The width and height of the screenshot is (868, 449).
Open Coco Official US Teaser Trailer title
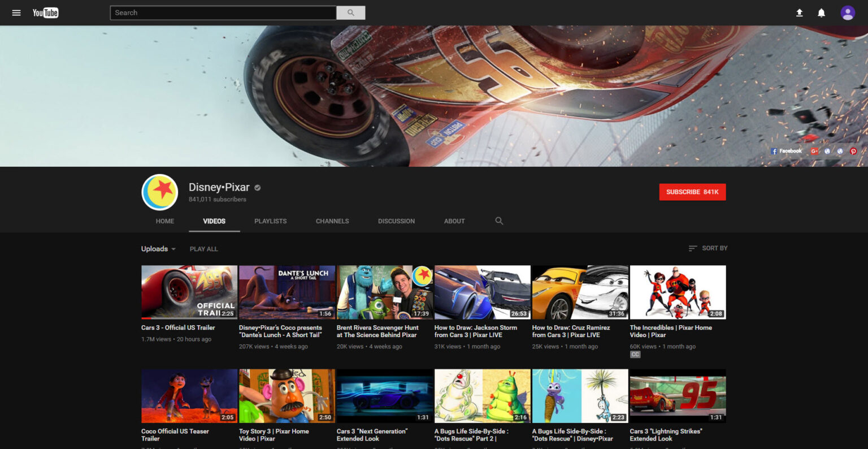[175, 435]
